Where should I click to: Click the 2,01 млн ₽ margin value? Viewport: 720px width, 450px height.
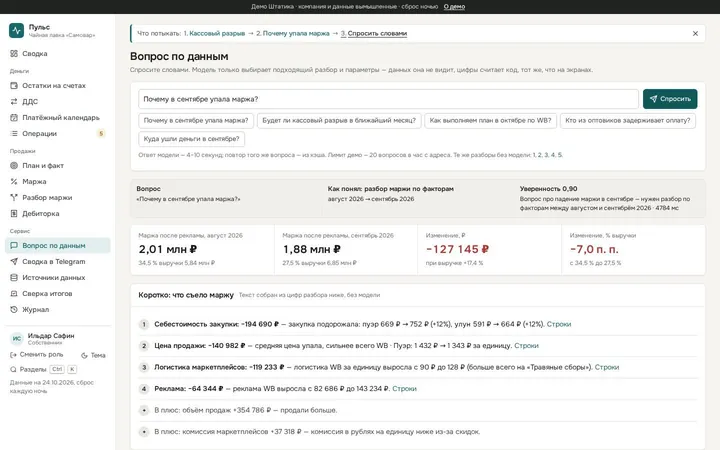pos(168,249)
